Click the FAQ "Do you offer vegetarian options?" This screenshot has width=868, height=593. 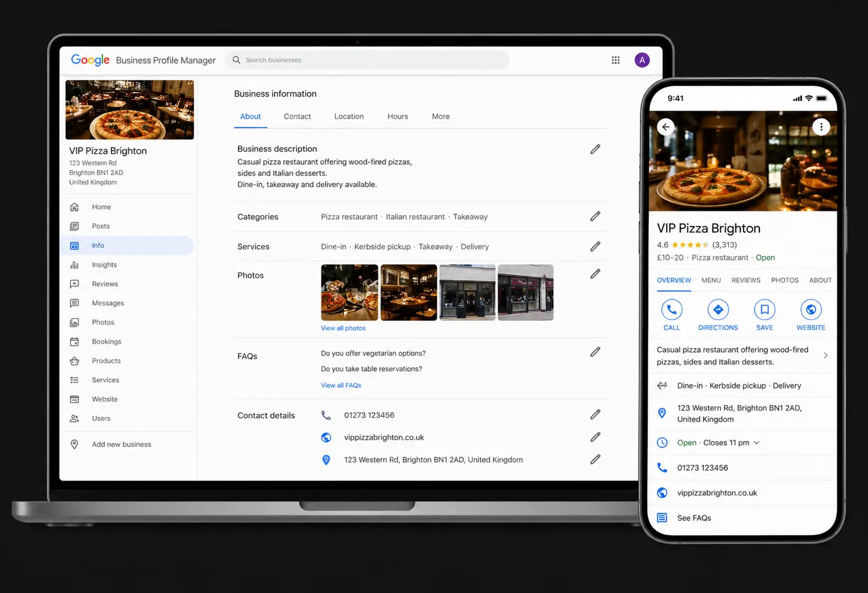[x=373, y=353]
